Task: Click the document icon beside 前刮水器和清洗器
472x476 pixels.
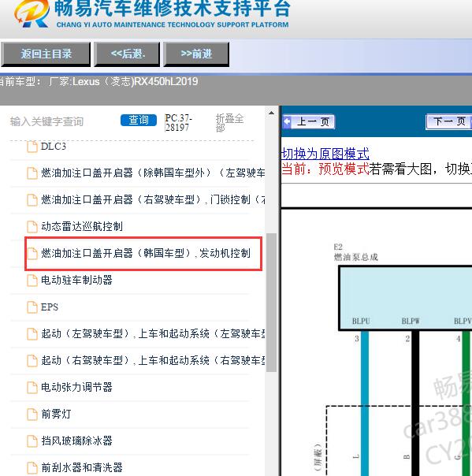Action: coord(32,468)
